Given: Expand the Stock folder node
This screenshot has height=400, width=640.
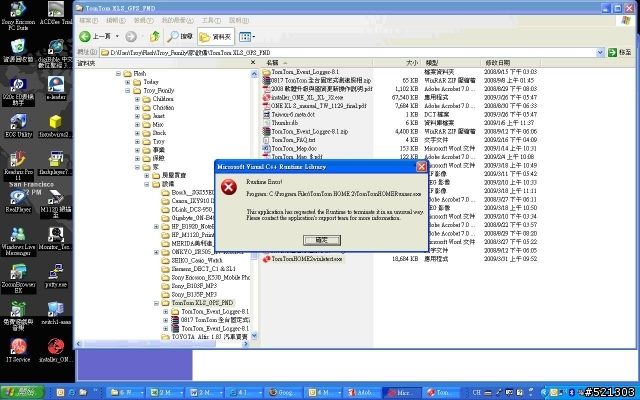Looking at the screenshot, I should pos(137,133).
